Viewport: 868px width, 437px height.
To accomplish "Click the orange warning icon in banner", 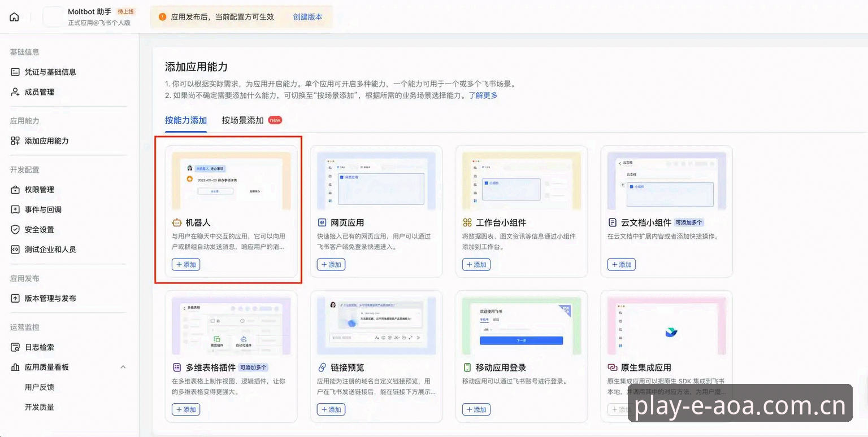I will pos(163,17).
